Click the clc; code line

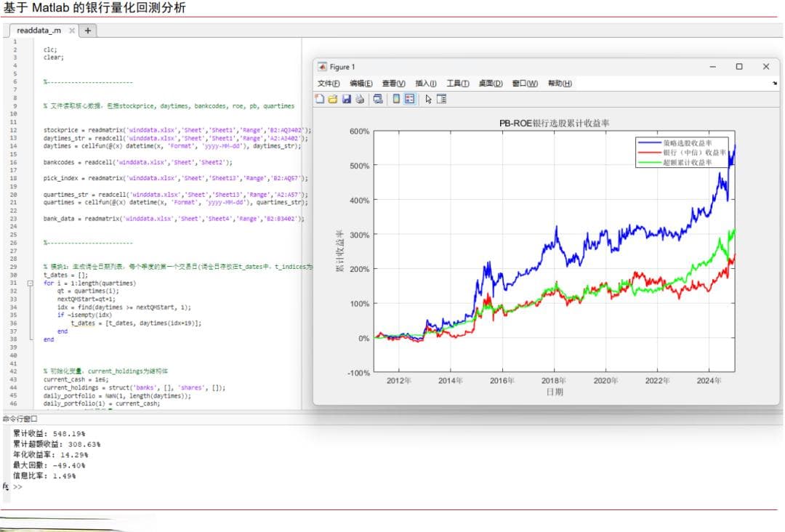(x=50, y=49)
